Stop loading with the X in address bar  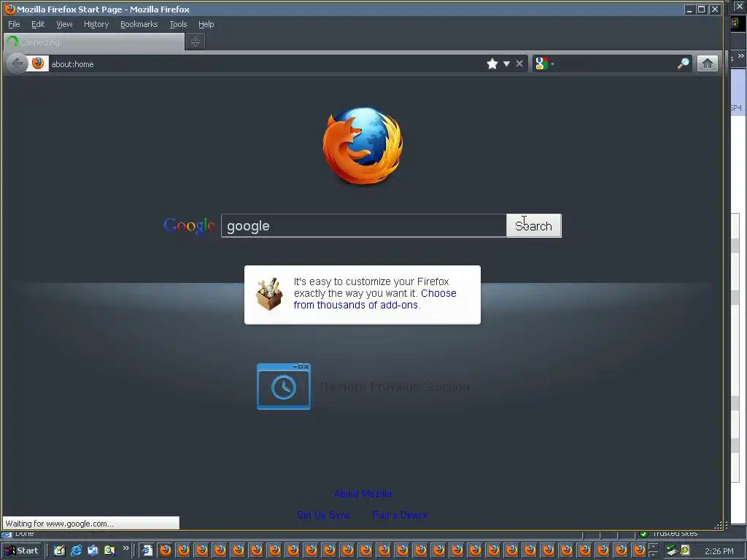519,63
